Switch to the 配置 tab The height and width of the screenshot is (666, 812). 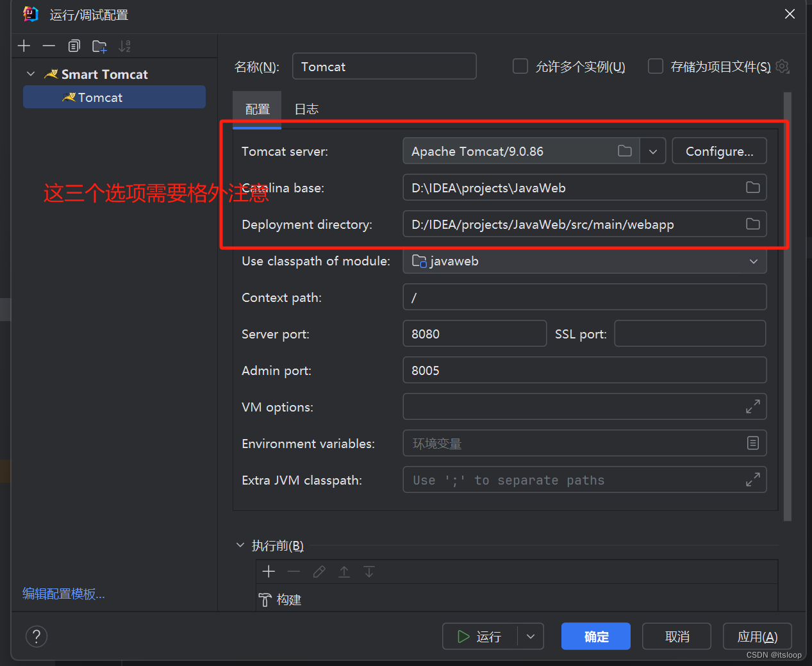pos(257,109)
